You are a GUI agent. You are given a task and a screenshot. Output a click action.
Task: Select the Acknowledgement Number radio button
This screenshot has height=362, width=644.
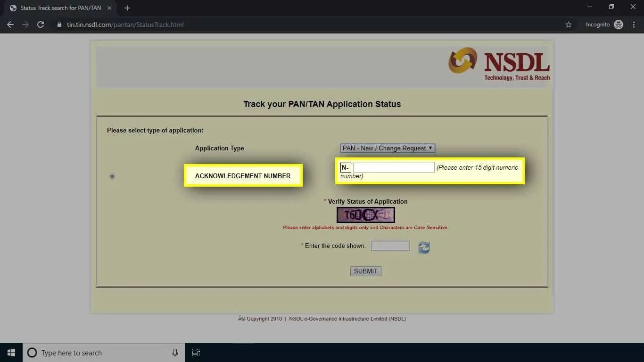(x=112, y=176)
